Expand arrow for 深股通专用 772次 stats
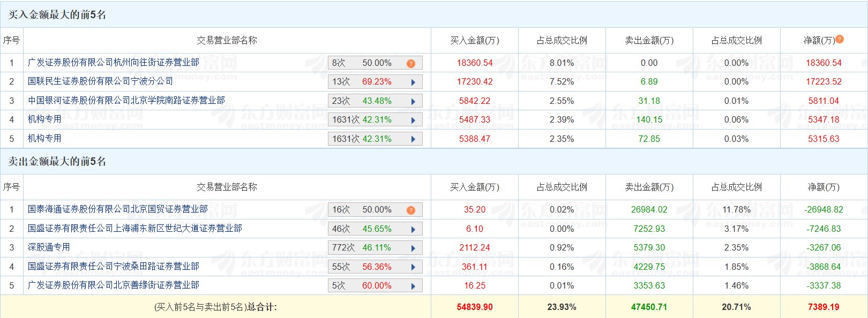This screenshot has width=868, height=318. pos(413,248)
